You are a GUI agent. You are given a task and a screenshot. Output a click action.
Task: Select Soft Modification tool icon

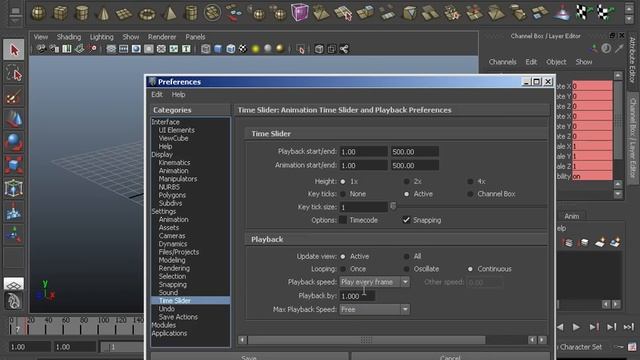click(14, 211)
